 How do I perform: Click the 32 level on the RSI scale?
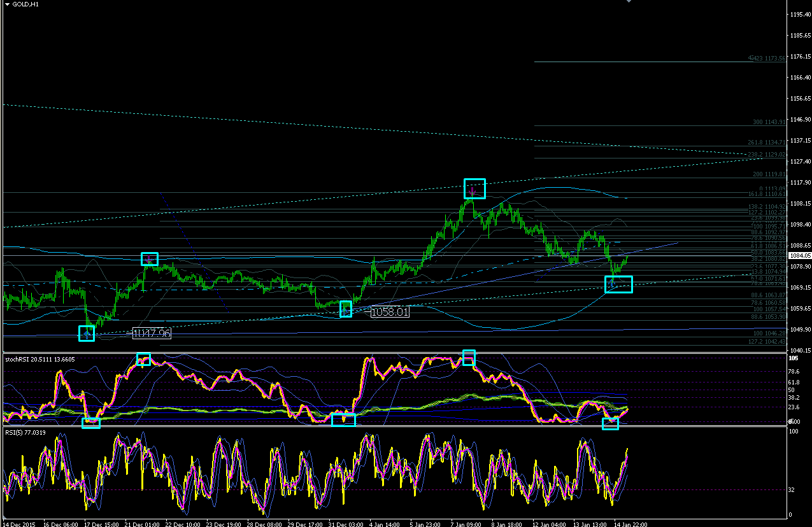click(x=792, y=489)
